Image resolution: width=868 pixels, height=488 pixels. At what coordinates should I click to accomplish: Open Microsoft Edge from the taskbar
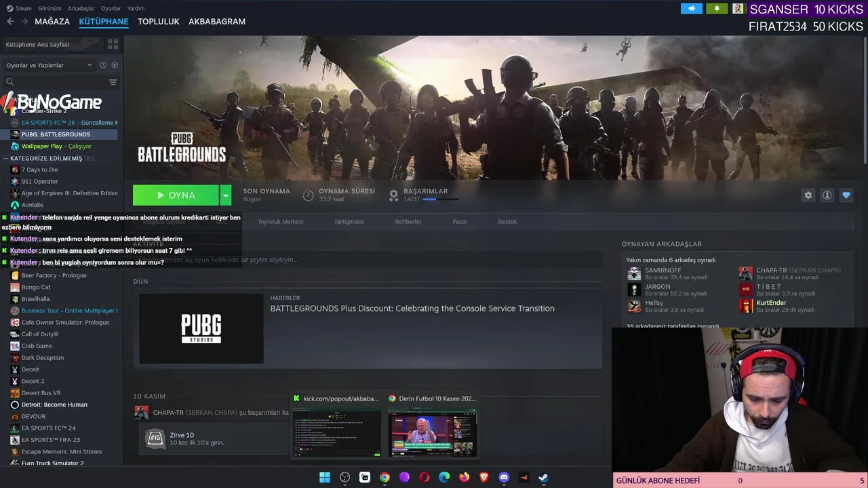pyautogui.click(x=444, y=477)
